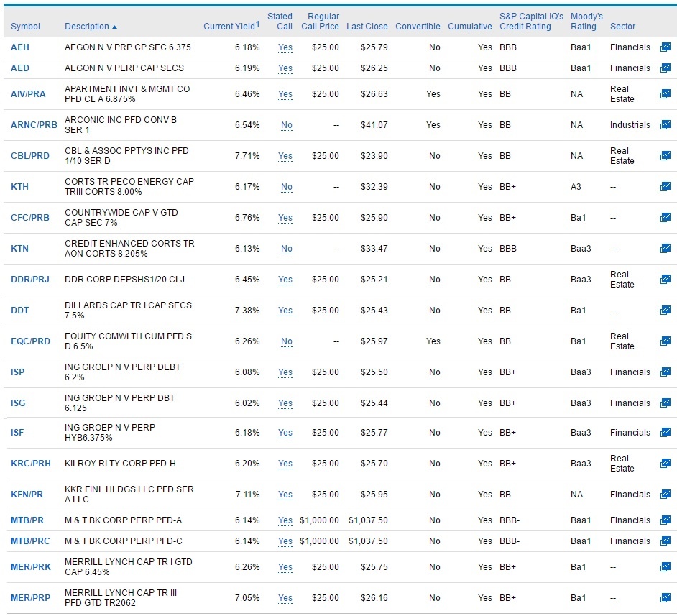Open chart icon for AEH row
This screenshot has width=677, height=616.
(666, 47)
